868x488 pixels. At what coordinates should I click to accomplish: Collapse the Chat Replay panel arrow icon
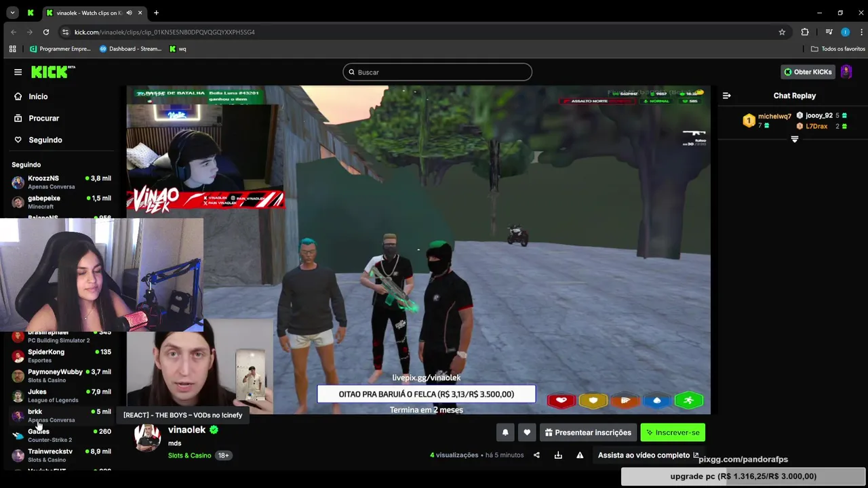726,96
